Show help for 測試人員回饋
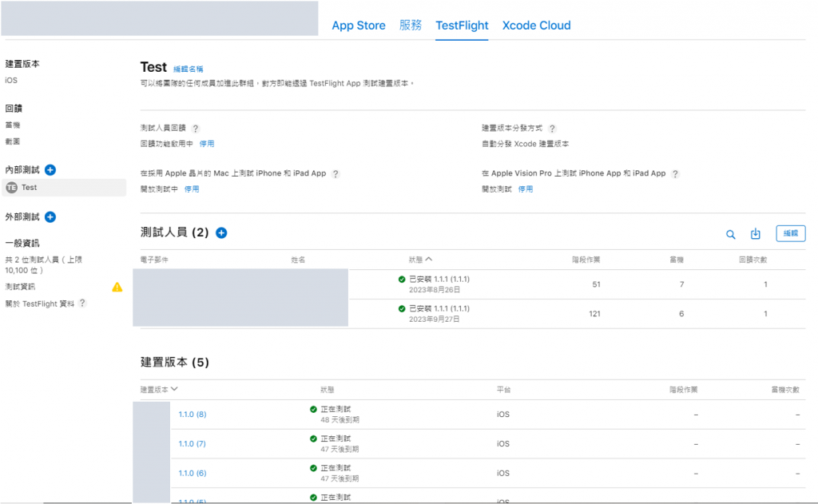The width and height of the screenshot is (818, 504). (195, 129)
